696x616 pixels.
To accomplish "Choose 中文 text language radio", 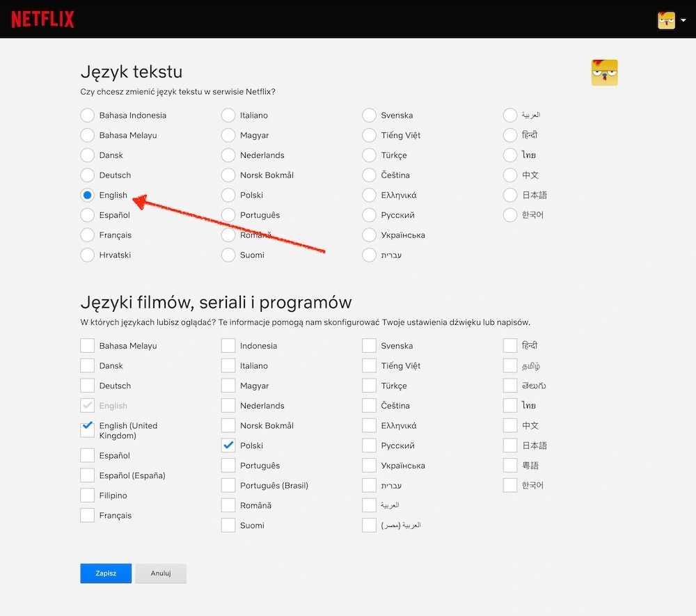I will [x=510, y=175].
